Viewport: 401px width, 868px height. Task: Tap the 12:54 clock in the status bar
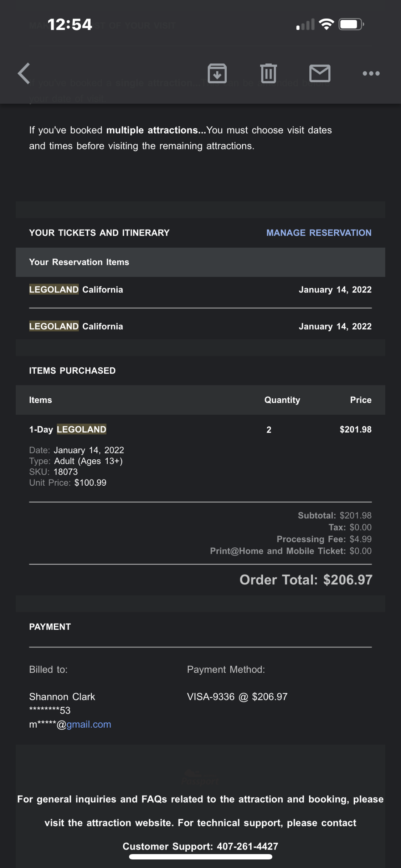click(x=70, y=25)
